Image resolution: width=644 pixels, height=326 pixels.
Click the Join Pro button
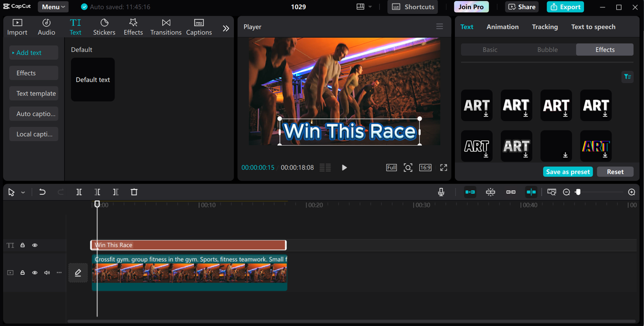[471, 7]
